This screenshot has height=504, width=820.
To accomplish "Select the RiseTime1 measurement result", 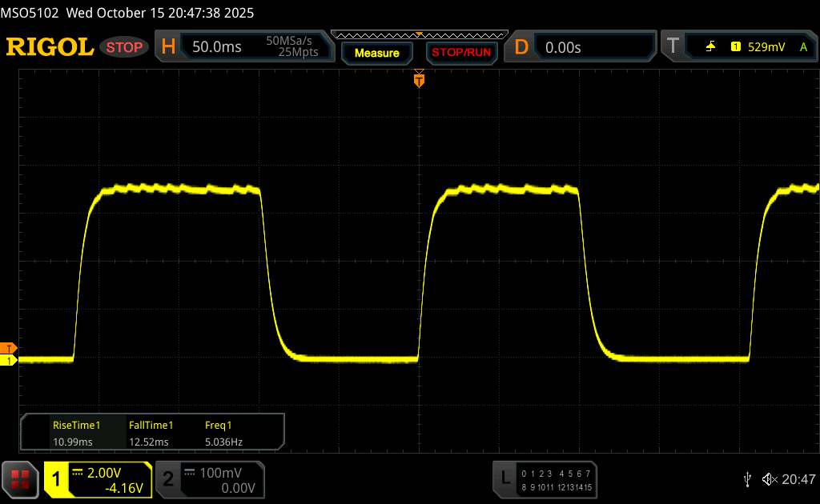I will pyautogui.click(x=74, y=433).
